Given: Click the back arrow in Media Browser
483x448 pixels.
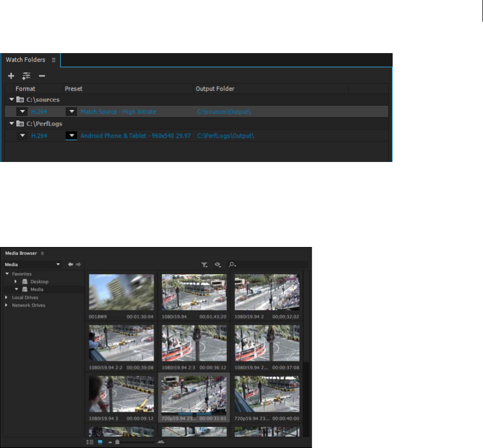Looking at the screenshot, I should pos(70,264).
